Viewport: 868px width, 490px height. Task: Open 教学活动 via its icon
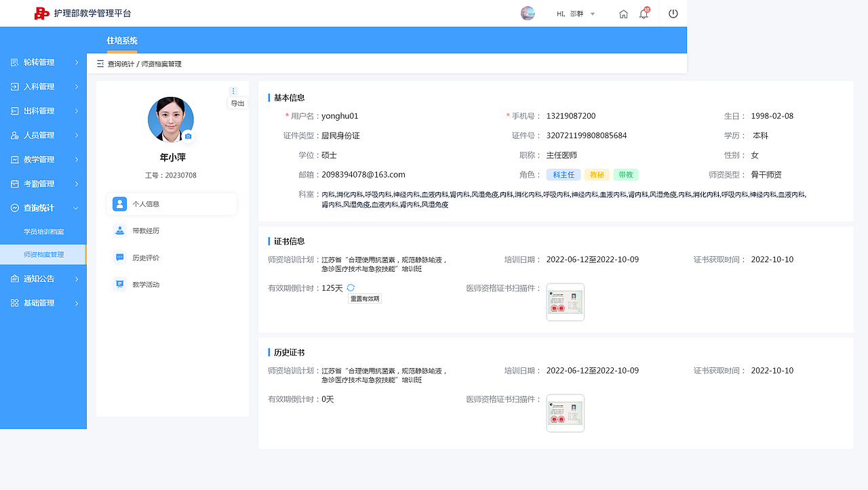[120, 284]
